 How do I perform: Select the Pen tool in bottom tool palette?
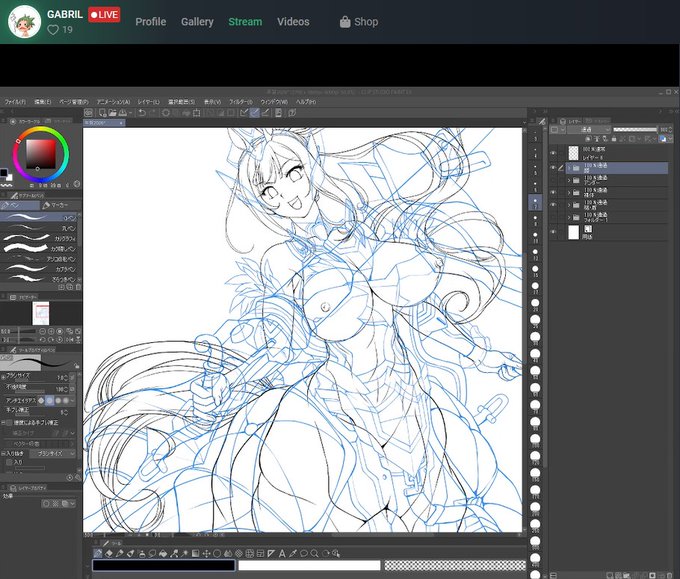tap(98, 553)
